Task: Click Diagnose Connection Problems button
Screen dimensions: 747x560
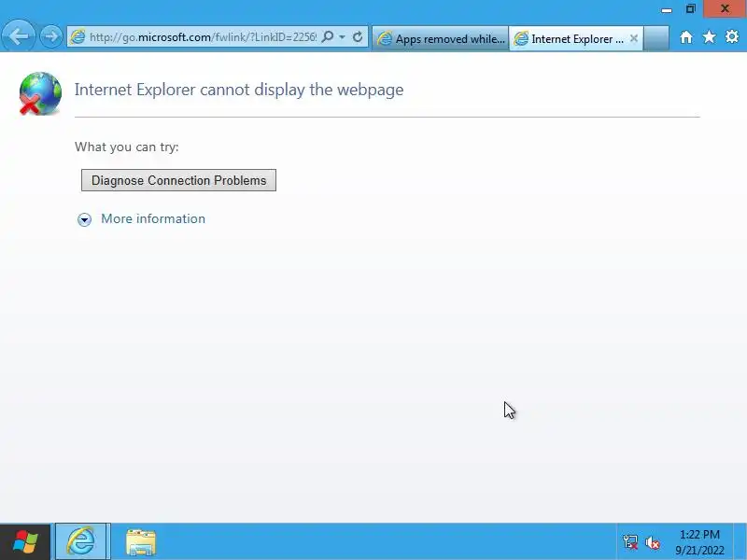Action: pos(178,180)
